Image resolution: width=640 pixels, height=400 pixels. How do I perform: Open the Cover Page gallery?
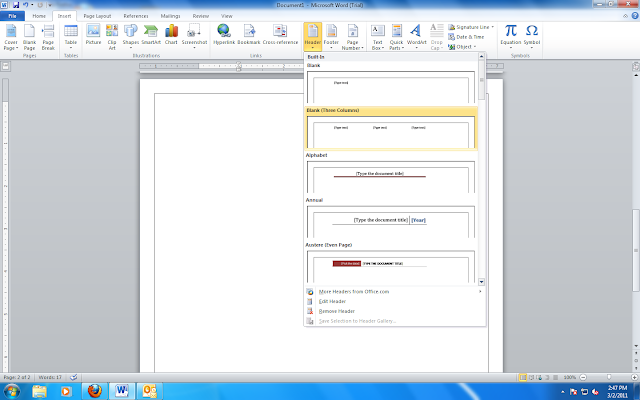11,37
